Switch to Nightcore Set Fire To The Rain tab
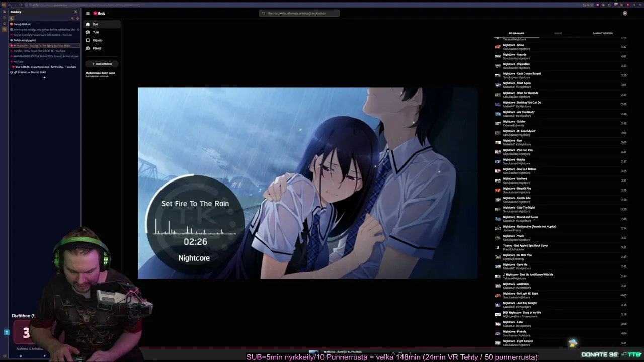This screenshot has height=362, width=644. pos(44,46)
